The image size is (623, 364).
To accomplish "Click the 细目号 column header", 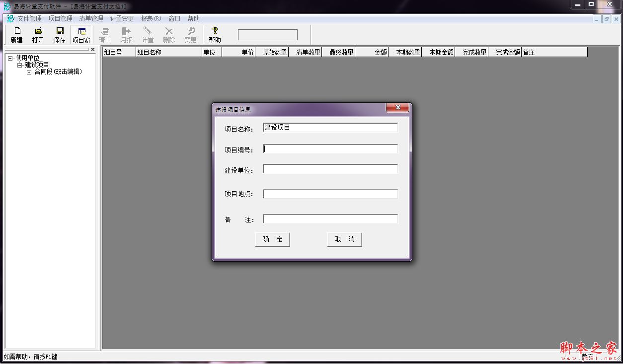I will 119,52.
